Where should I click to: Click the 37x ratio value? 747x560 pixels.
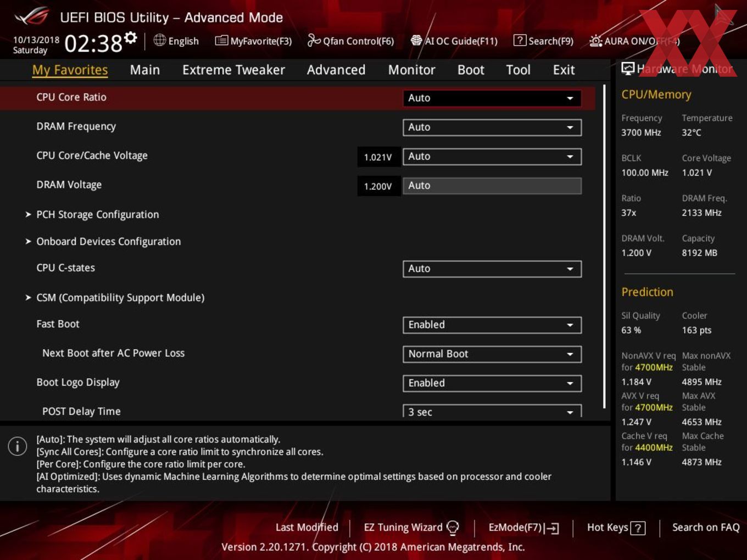coord(629,212)
